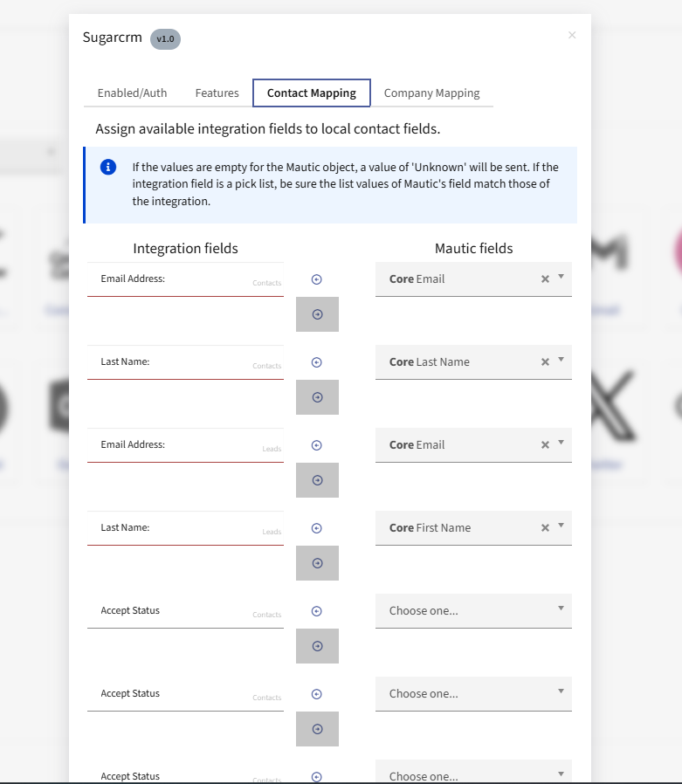
Task: Click the Sugarcrm dialog title
Action: [113, 38]
